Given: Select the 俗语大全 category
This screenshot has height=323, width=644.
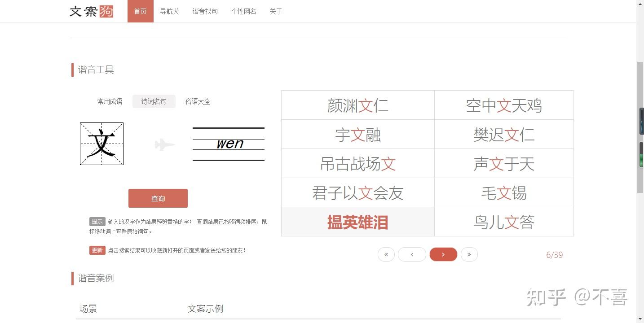Looking at the screenshot, I should [x=198, y=101].
